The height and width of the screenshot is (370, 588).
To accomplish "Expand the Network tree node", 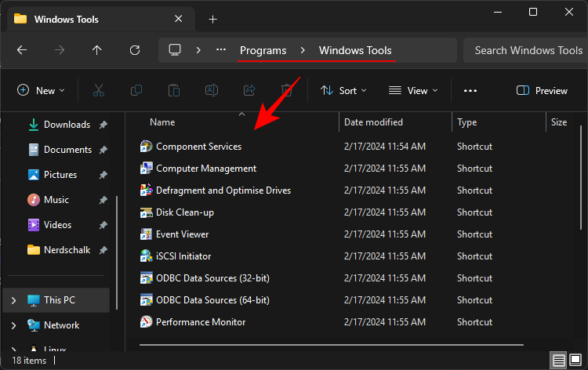I will tap(13, 325).
